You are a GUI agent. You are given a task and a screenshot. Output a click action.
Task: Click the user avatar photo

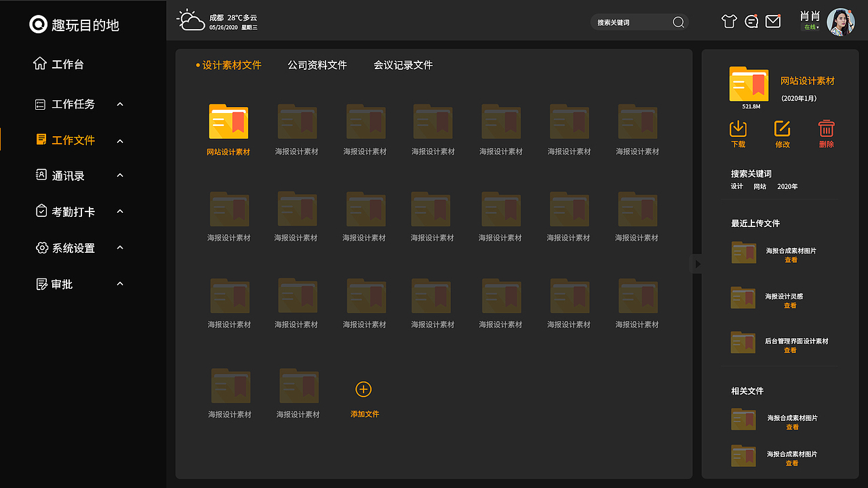841,22
